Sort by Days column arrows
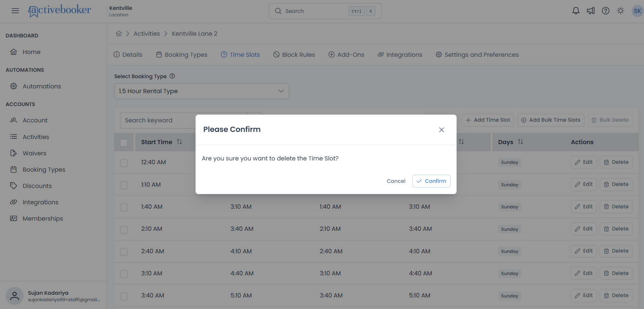 pos(520,142)
